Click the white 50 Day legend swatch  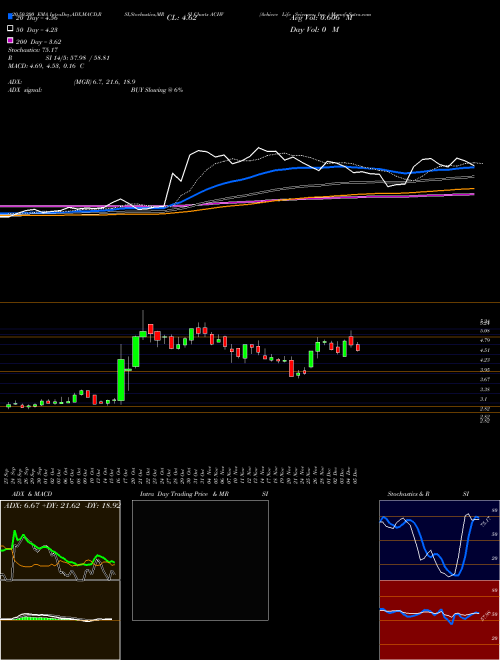(10, 29)
